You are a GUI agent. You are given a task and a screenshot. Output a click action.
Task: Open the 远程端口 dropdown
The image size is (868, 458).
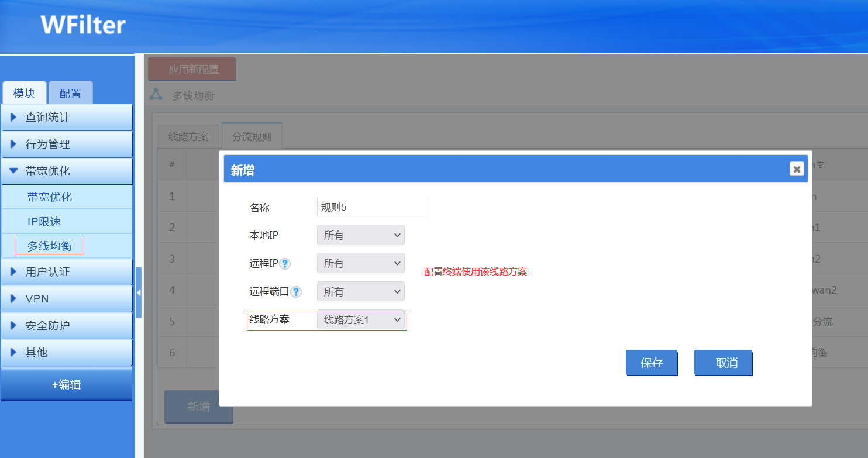360,291
